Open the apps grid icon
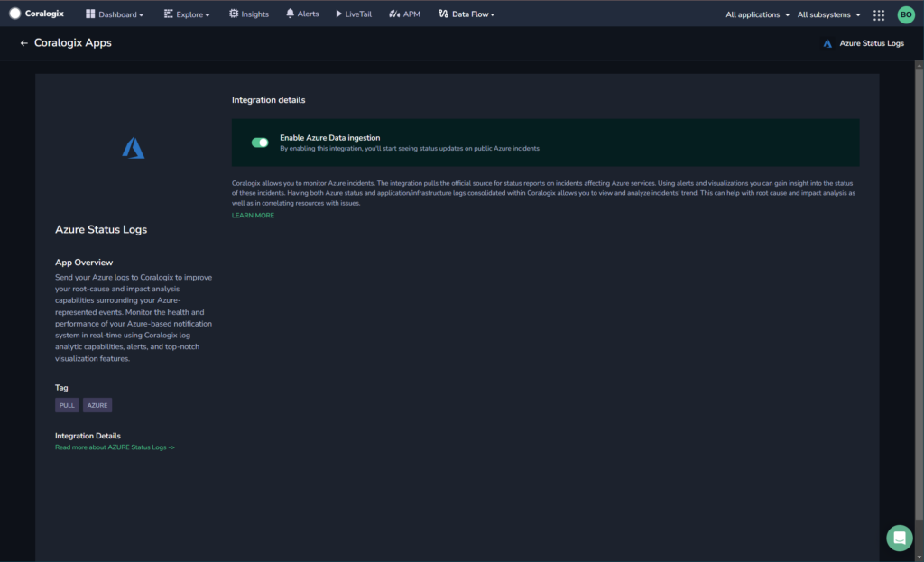Image resolution: width=924 pixels, height=562 pixels. point(879,15)
